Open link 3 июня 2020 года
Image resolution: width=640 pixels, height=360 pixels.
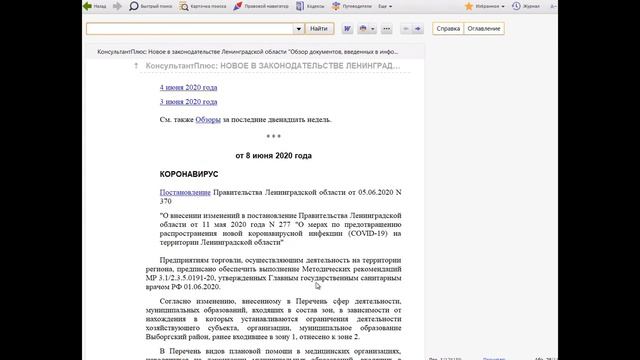(x=189, y=102)
